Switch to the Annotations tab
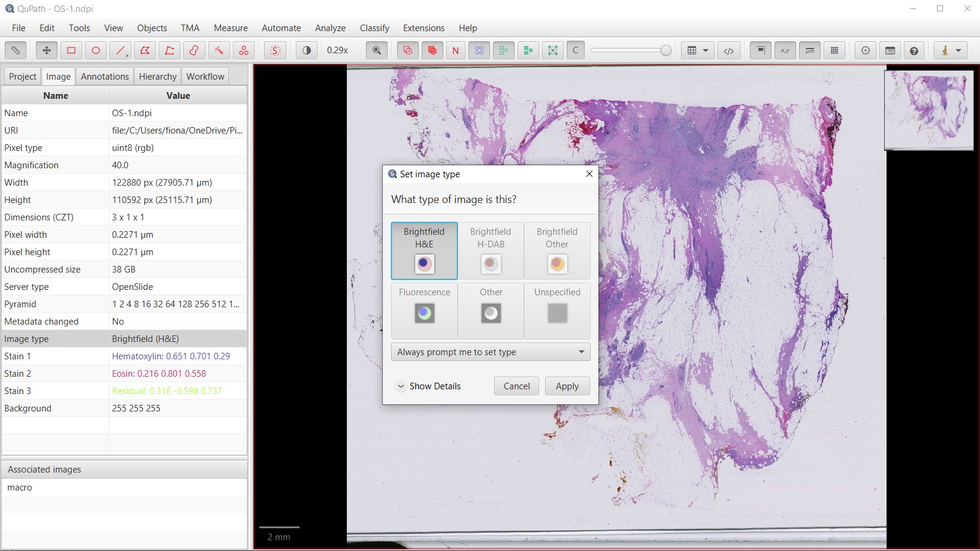 tap(105, 77)
